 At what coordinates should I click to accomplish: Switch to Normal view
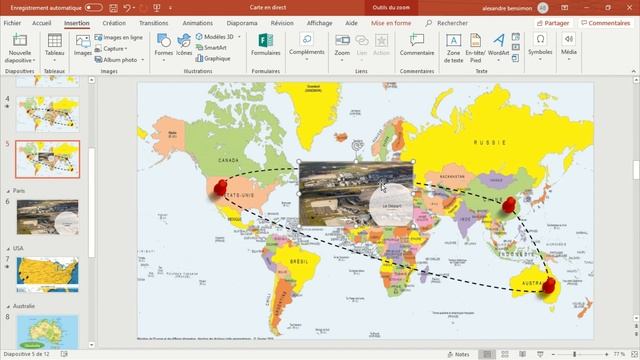487,354
